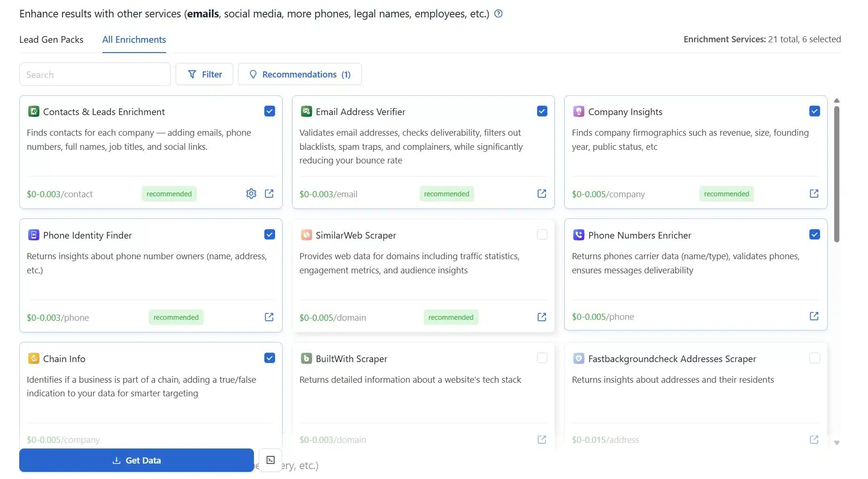Open external link for Contacts & Leads Enrichment
Image resolution: width=868 pixels, height=479 pixels.
pyautogui.click(x=269, y=193)
